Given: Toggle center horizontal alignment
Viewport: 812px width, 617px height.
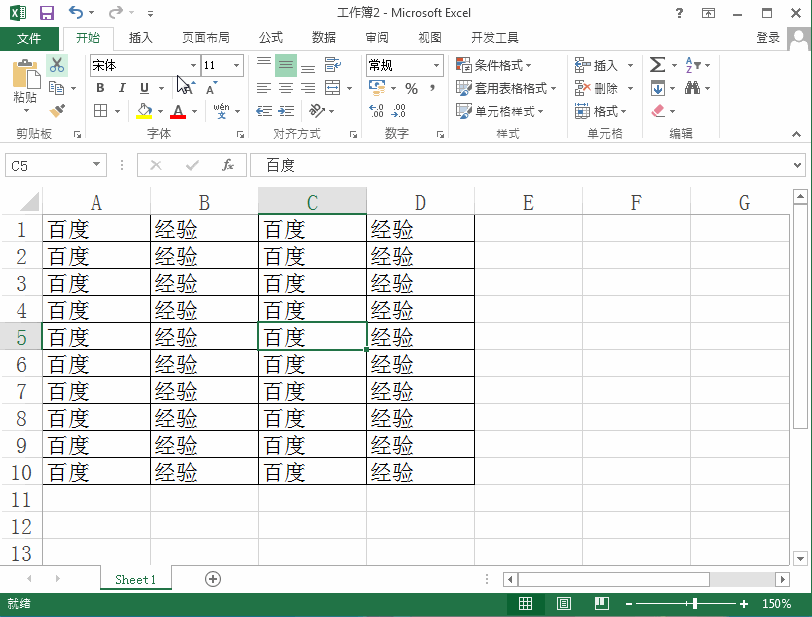Looking at the screenshot, I should click(286, 88).
